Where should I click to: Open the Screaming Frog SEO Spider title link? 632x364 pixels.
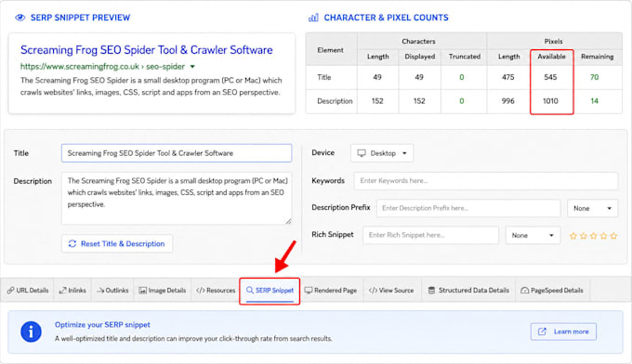click(x=146, y=50)
